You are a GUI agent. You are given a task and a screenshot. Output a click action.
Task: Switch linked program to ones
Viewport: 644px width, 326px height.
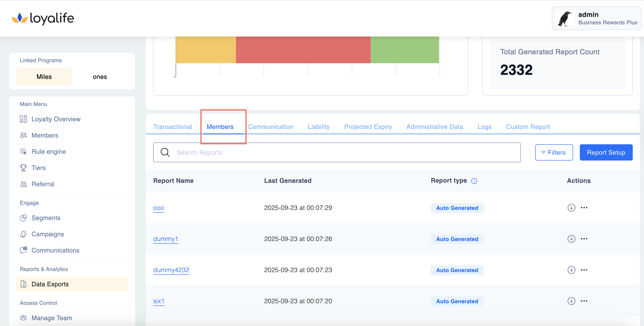coord(100,77)
